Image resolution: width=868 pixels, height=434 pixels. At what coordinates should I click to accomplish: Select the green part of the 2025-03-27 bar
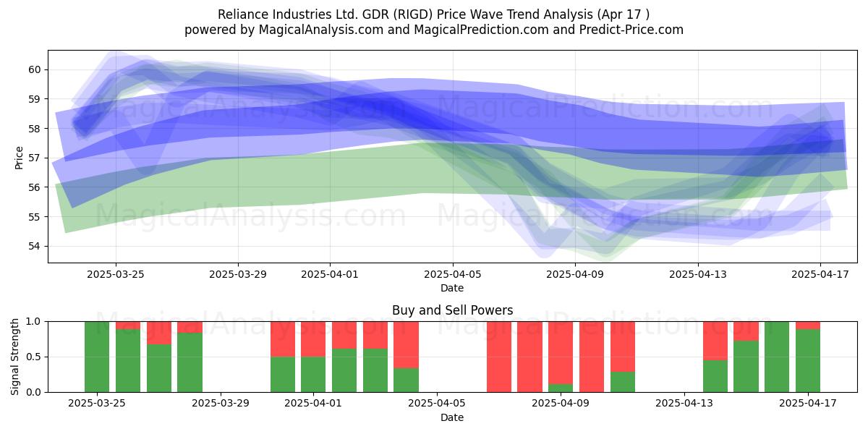click(159, 368)
